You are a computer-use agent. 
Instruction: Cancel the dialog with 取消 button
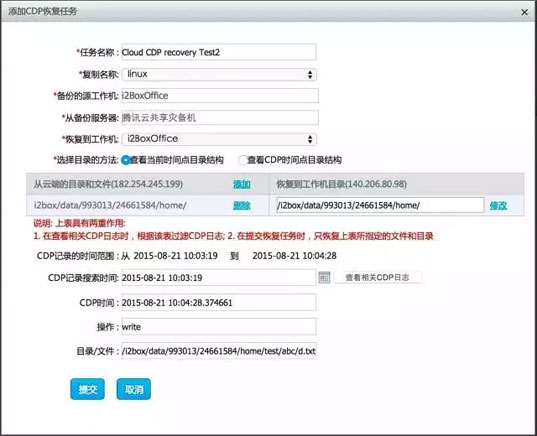point(134,389)
